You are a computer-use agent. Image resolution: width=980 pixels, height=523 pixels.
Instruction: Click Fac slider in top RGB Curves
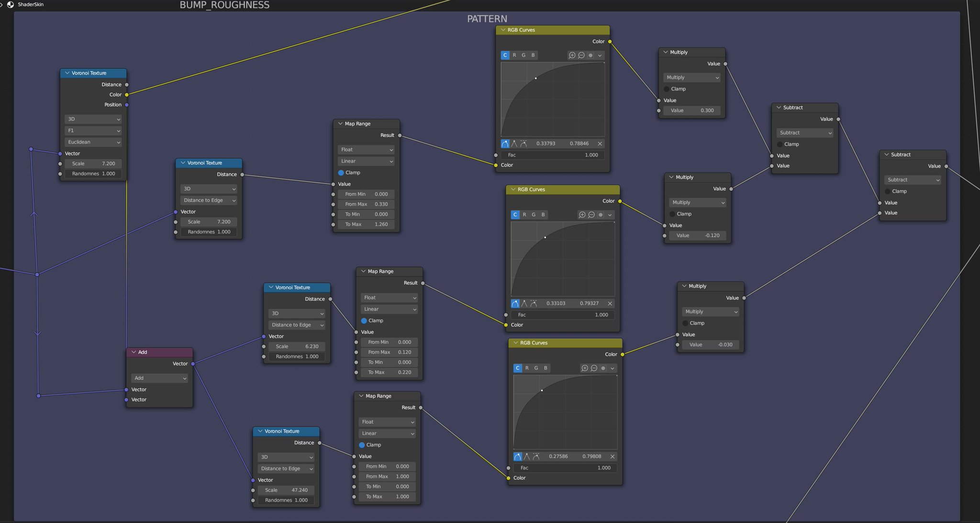[x=553, y=155]
